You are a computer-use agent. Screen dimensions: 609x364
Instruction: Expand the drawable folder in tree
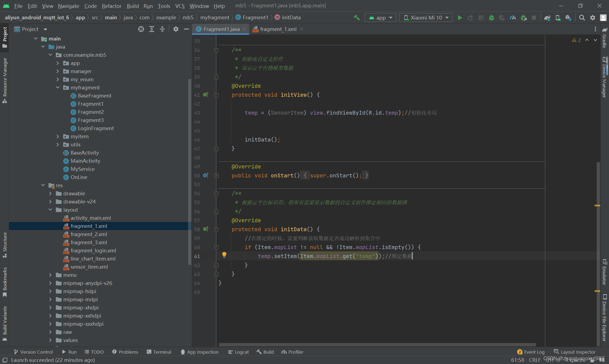point(50,193)
